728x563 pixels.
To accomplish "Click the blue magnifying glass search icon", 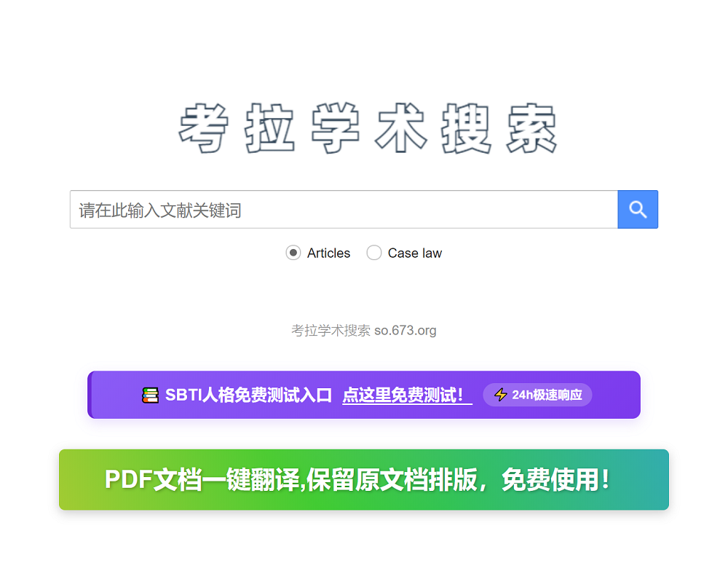I will [x=637, y=210].
